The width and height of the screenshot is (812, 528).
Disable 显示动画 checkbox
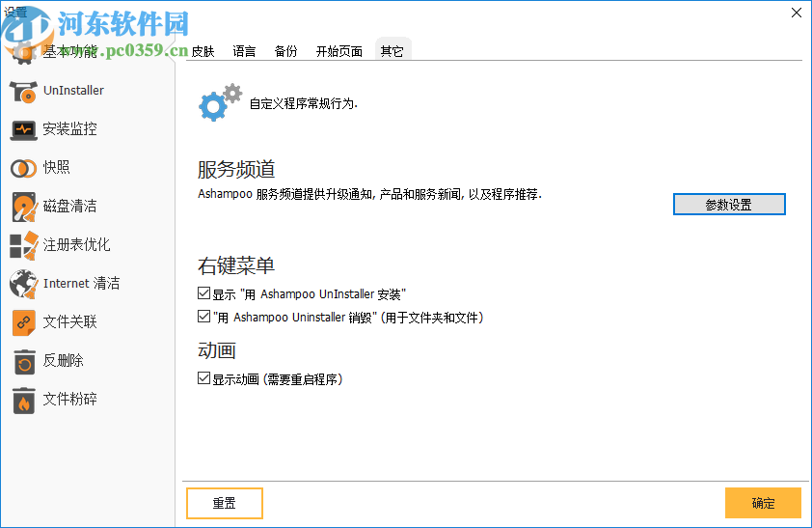pyautogui.click(x=203, y=378)
